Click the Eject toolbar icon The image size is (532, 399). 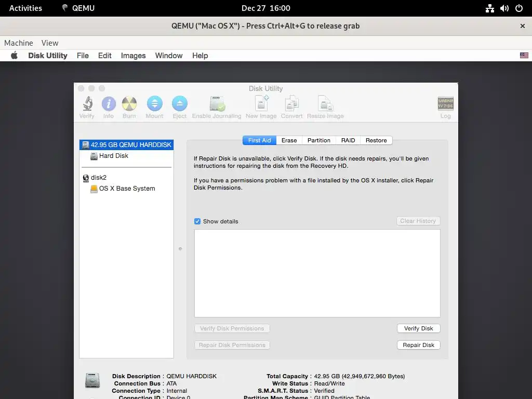(x=179, y=104)
